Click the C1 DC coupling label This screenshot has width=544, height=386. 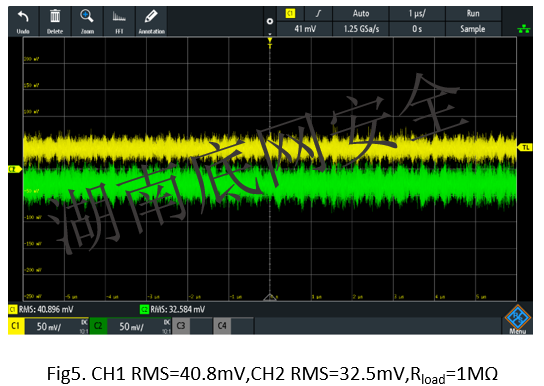pyautogui.click(x=84, y=322)
